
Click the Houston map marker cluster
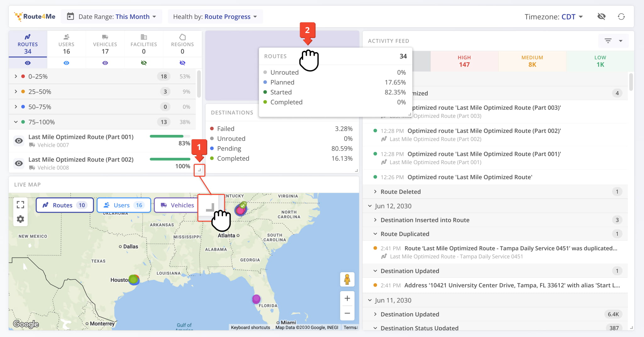pyautogui.click(x=134, y=279)
